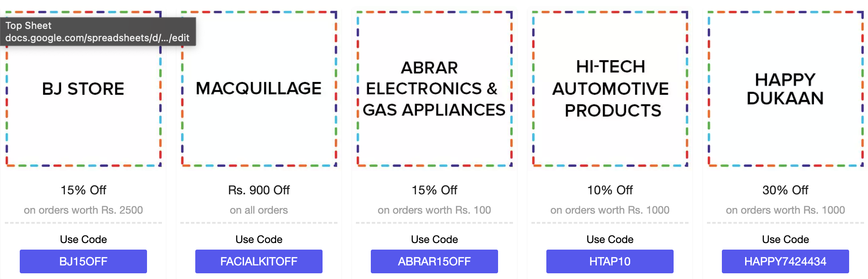
Task: Select the Abrar Electronics & Gas Appliances tile
Action: (x=434, y=89)
